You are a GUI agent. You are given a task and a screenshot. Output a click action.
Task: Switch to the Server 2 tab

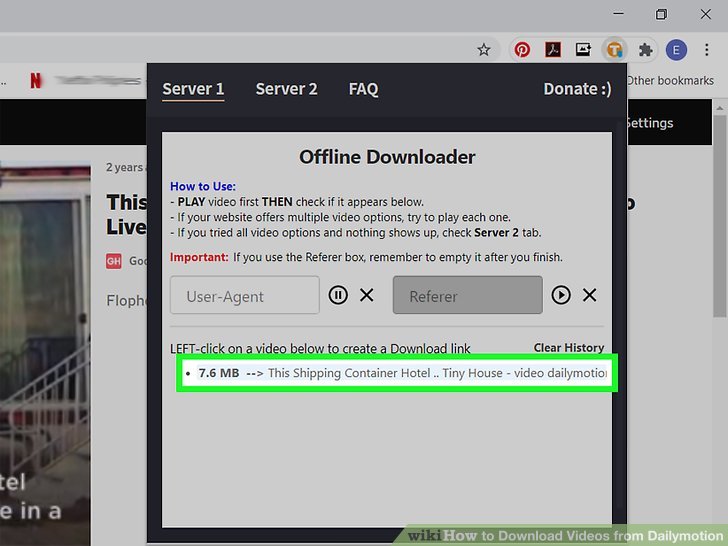[x=286, y=89]
